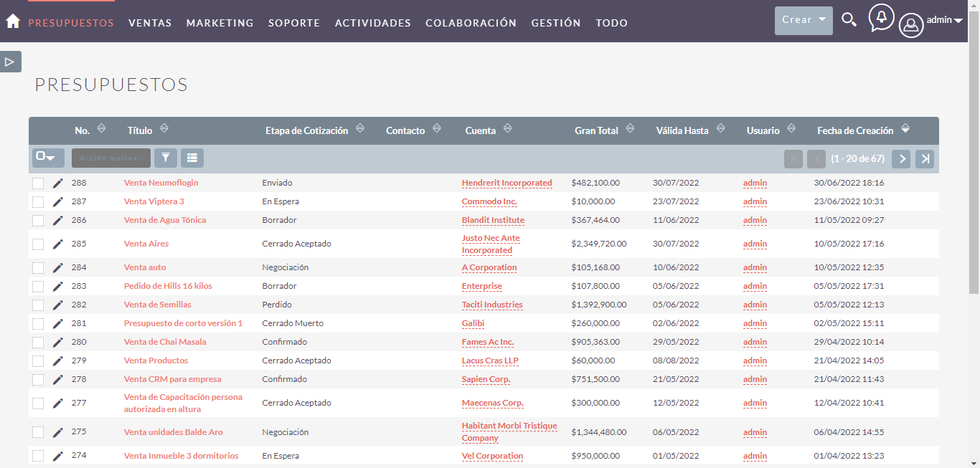The height and width of the screenshot is (468, 980).
Task: Expand the left sidebar panel
Action: point(10,62)
